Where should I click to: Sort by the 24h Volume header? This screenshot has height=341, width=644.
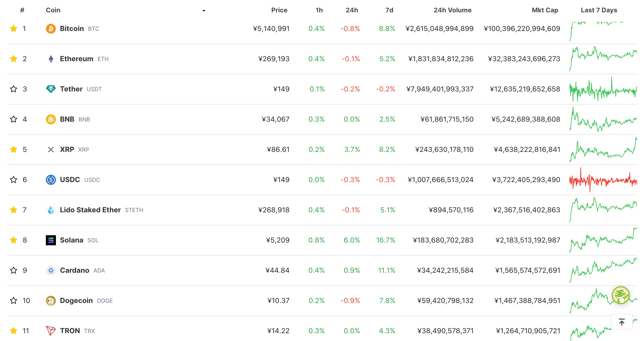[453, 10]
